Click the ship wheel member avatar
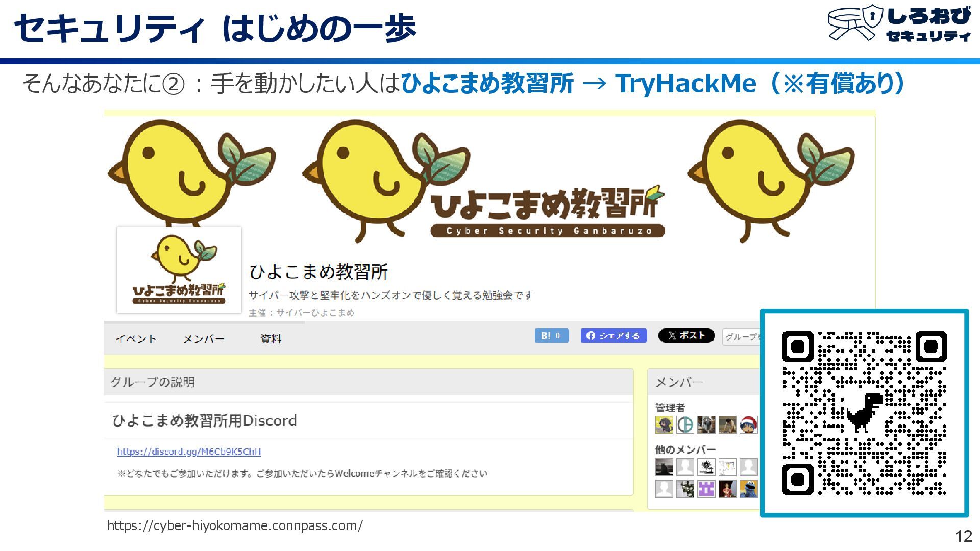980x551 pixels. (706, 467)
